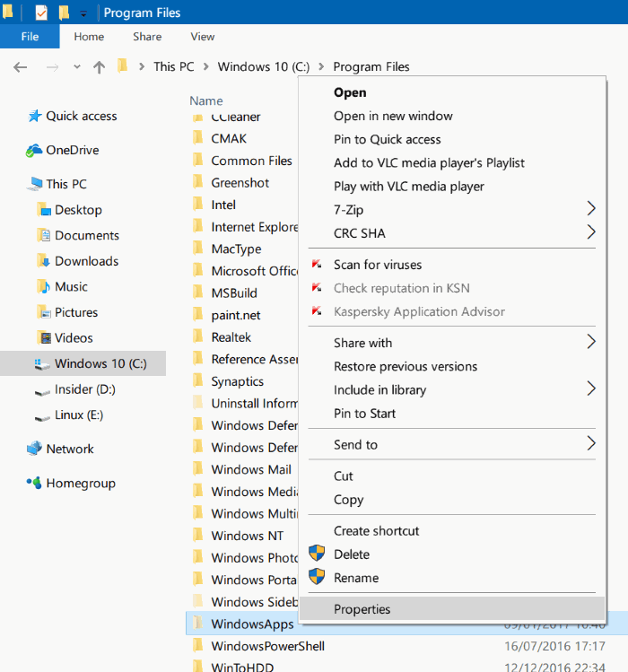Click the Forward arrow navigation button
This screenshot has height=672, width=628.
coord(52,67)
